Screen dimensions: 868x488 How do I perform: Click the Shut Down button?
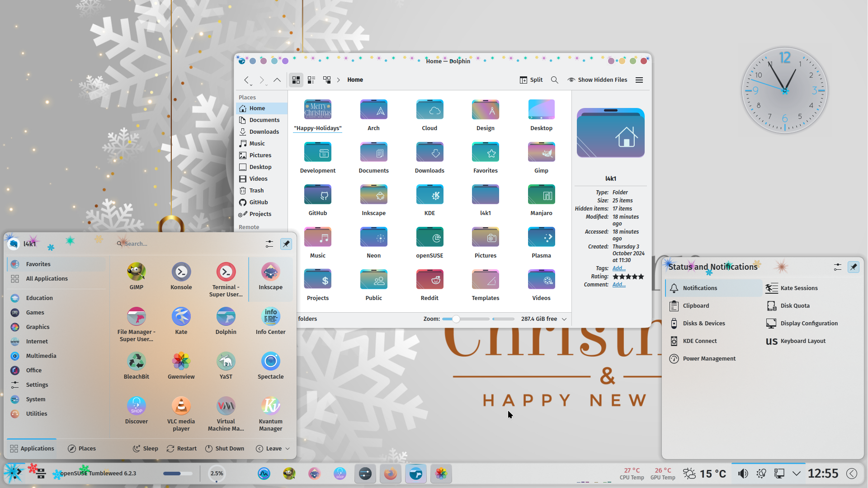[x=225, y=449]
